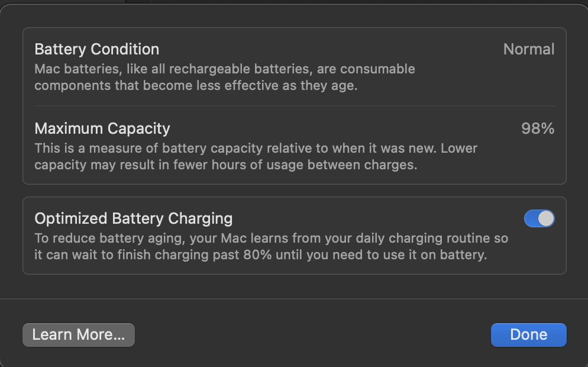This screenshot has width=588, height=367.
Task: Click empty space between Learn More and Done
Action: click(x=312, y=334)
